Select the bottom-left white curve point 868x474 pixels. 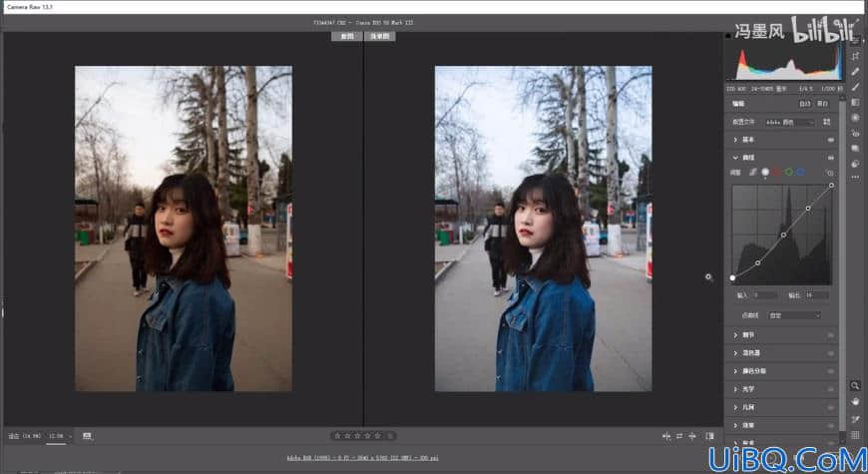733,277
